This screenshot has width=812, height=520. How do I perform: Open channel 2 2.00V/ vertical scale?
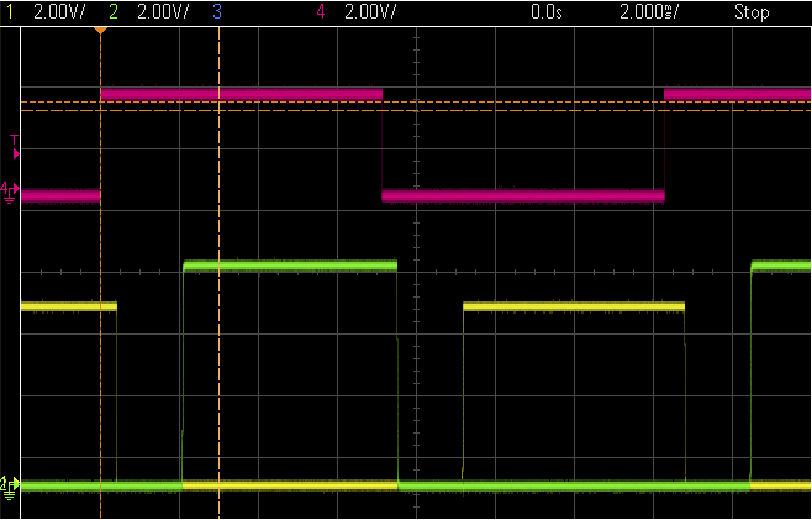(163, 12)
